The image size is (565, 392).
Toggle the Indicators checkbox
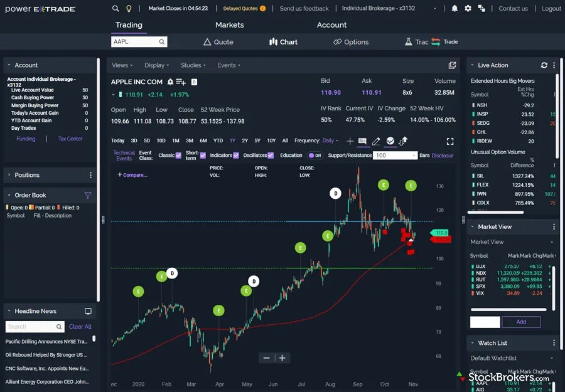237,155
